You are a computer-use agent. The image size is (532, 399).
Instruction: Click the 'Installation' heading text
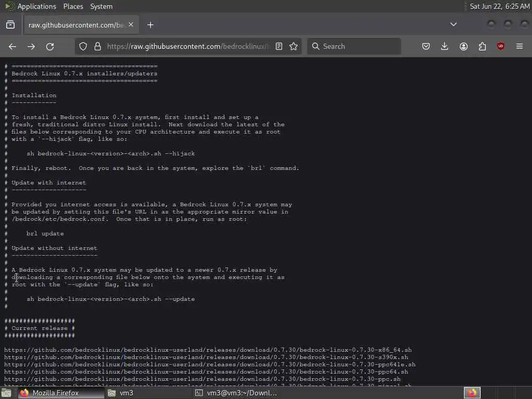tap(34, 96)
